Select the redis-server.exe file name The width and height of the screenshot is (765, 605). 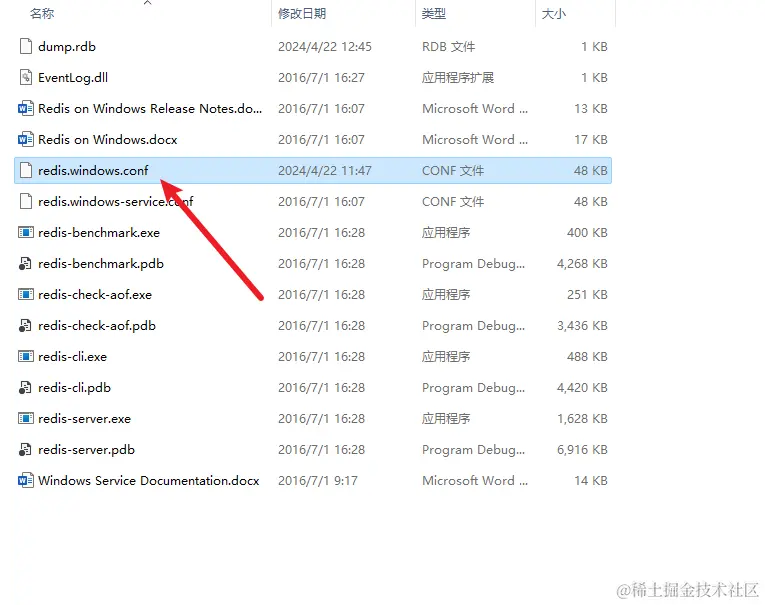(x=84, y=418)
